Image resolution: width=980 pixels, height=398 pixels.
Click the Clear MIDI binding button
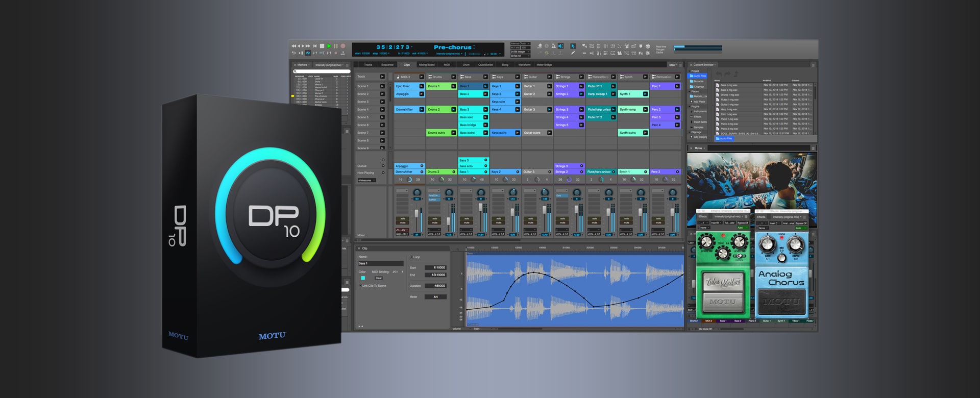click(379, 278)
